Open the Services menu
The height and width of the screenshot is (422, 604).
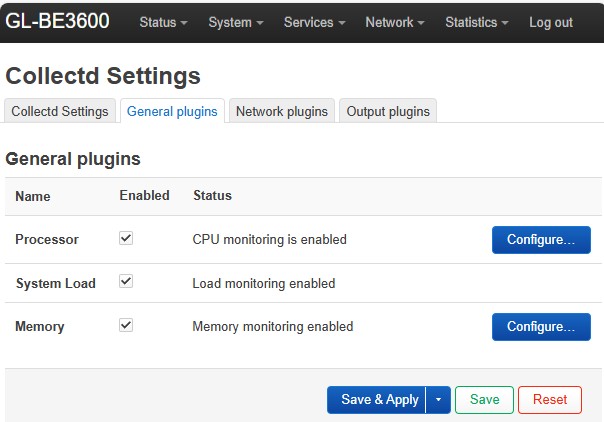tap(314, 22)
